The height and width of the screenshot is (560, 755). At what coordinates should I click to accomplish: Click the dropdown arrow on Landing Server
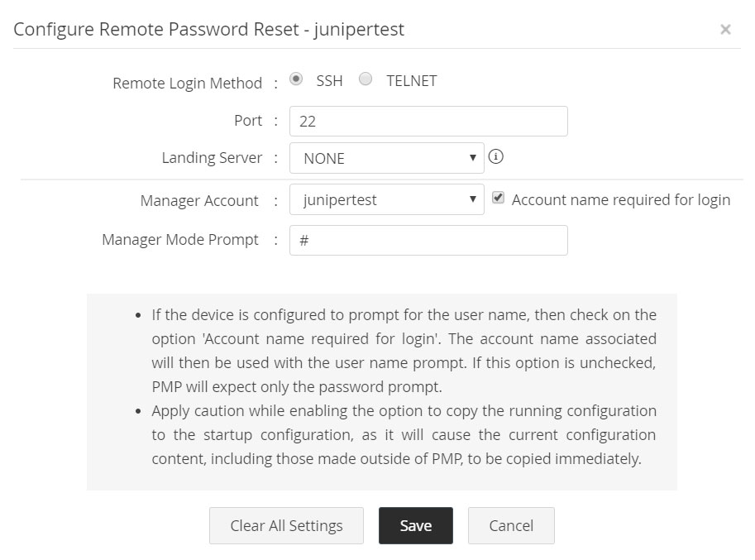[x=473, y=157]
